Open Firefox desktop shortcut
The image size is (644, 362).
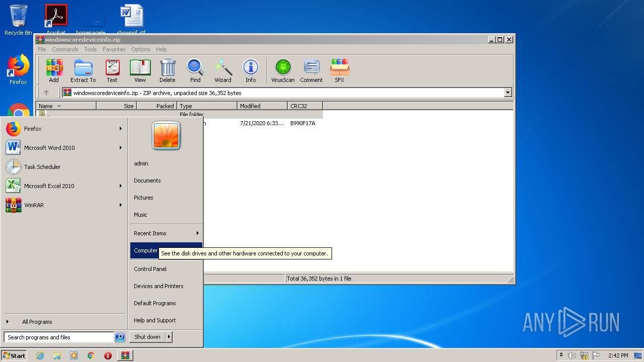18,70
